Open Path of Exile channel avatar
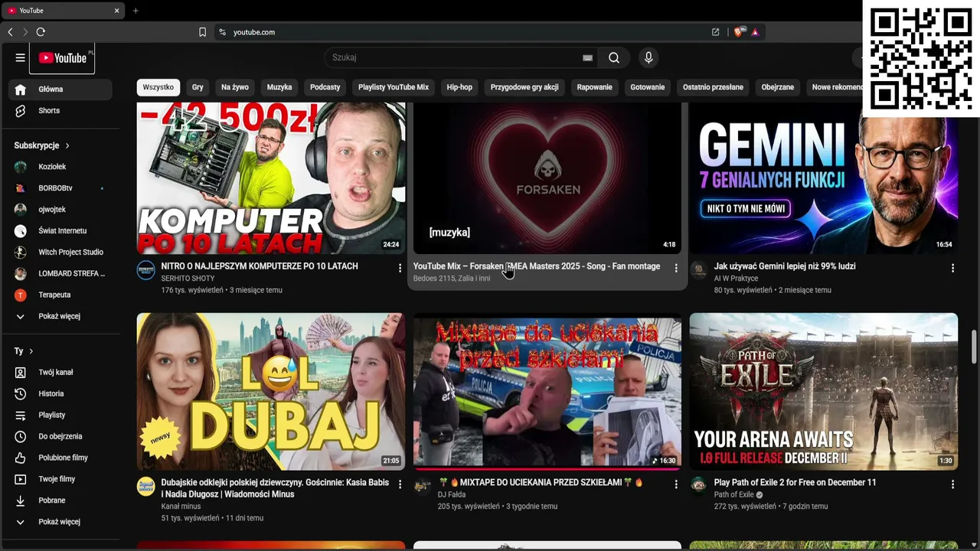 click(x=698, y=486)
